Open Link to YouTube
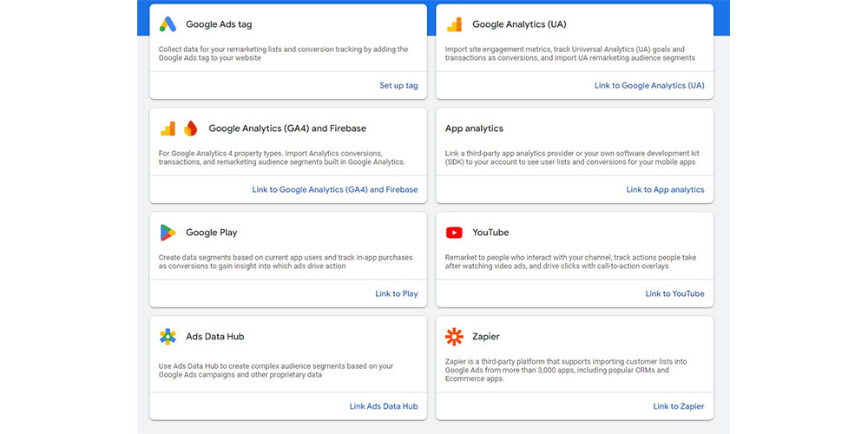Viewport: 868px width, 434px height. point(674,293)
